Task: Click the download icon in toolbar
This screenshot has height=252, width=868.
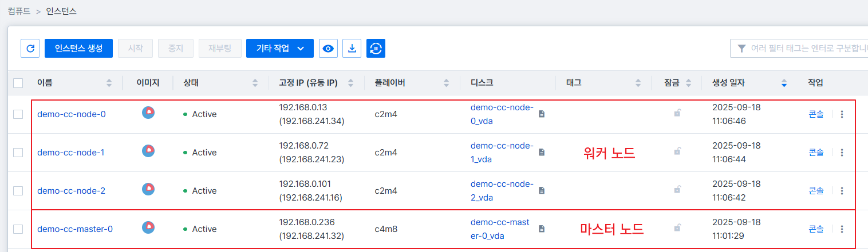Action: pos(352,49)
